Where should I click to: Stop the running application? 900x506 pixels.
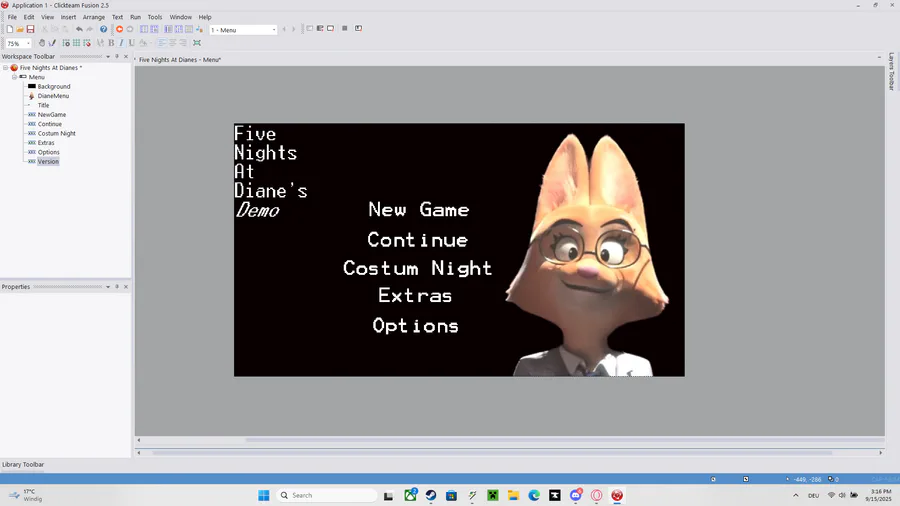[344, 28]
